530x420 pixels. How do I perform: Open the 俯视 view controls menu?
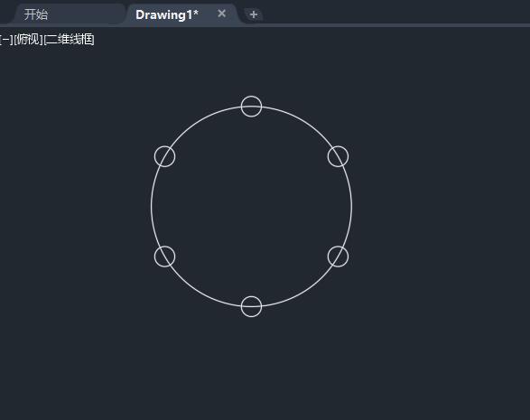point(28,40)
